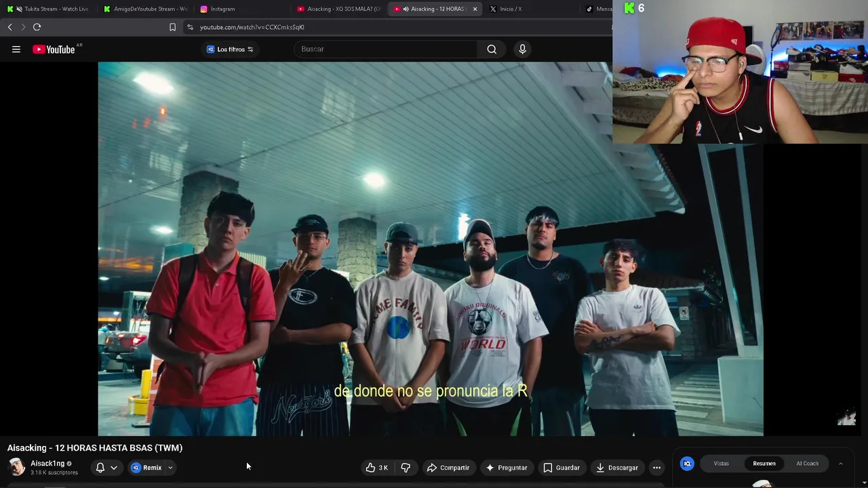Click the blue IQ extension logo in the side panel
This screenshot has height=488, width=868.
(687, 464)
